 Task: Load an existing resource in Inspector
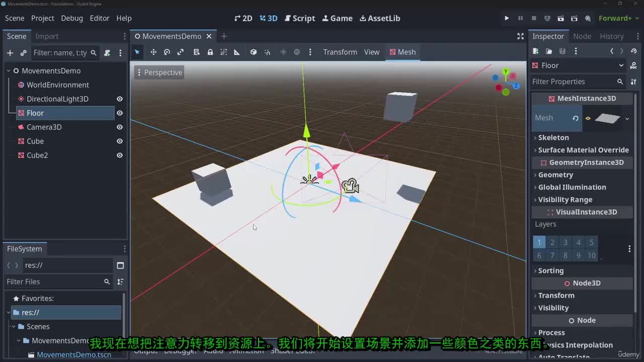549,51
